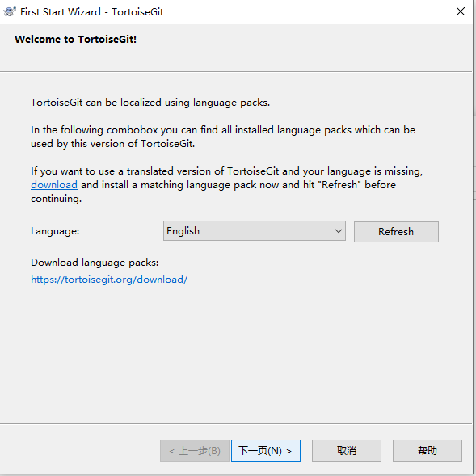Image resolution: width=476 pixels, height=476 pixels.
Task: Click the 下一页(N) > next button
Action: 266,451
